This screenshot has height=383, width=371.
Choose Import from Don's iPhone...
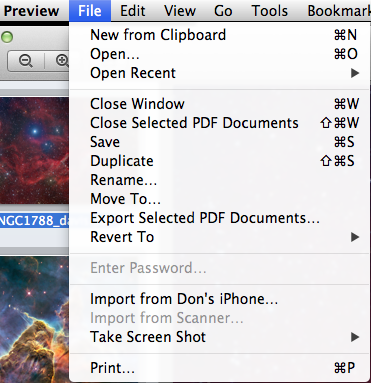click(x=220, y=299)
